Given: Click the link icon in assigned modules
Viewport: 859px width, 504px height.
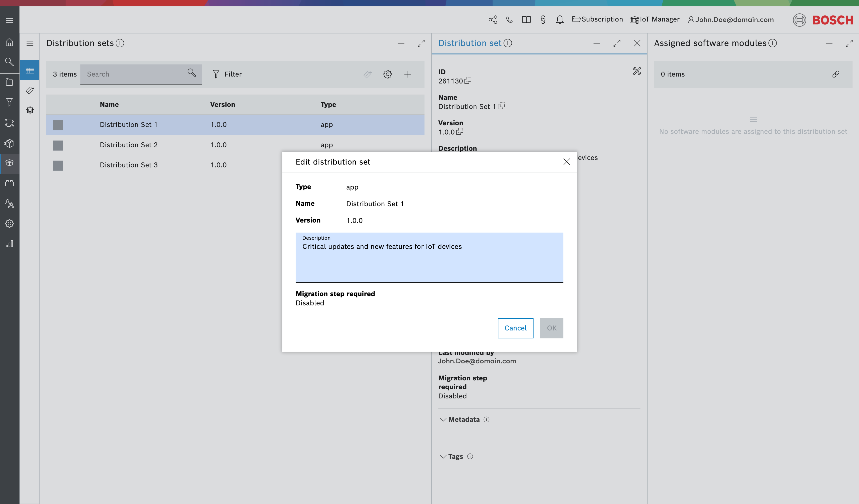Looking at the screenshot, I should tap(835, 74).
